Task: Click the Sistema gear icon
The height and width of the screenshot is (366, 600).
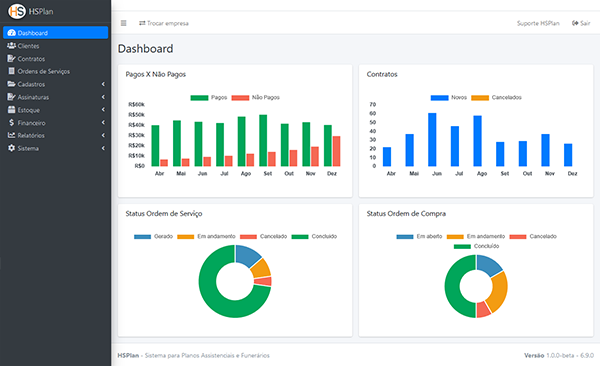Action: 11,148
